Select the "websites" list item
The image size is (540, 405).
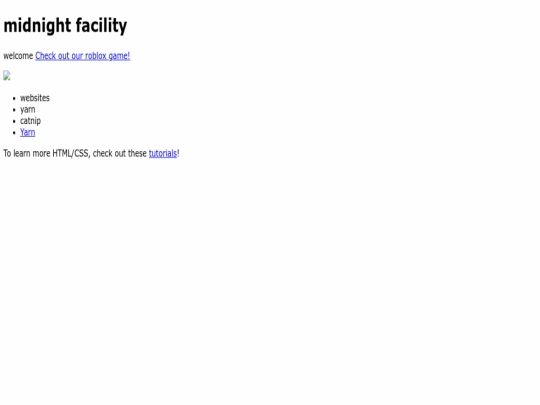[35, 98]
